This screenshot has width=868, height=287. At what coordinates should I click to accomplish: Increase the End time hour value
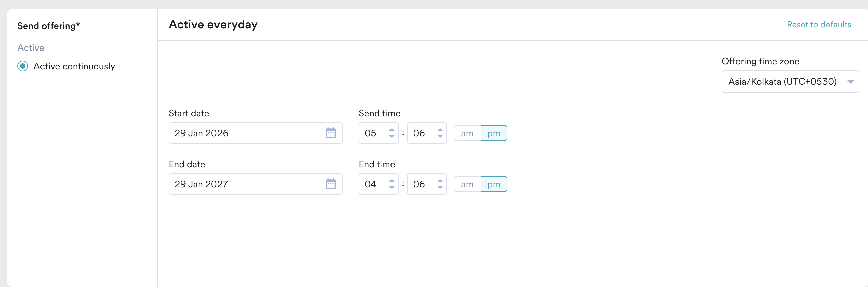coord(392,181)
